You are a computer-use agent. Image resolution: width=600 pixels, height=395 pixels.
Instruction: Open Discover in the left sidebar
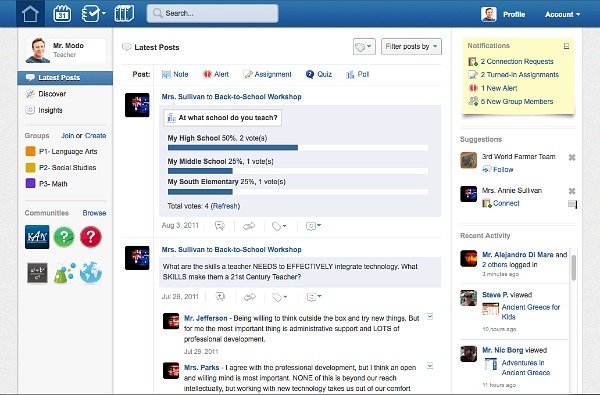(52, 94)
